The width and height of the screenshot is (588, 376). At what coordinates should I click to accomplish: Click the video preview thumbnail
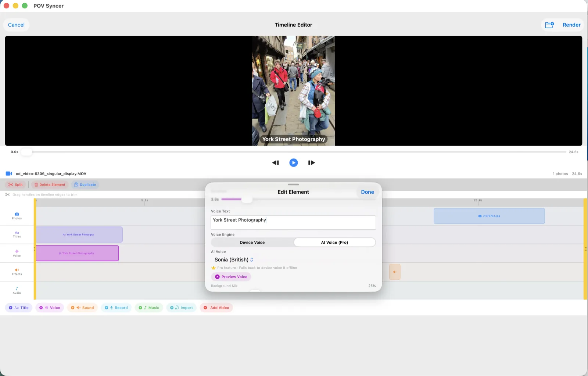pyautogui.click(x=293, y=91)
